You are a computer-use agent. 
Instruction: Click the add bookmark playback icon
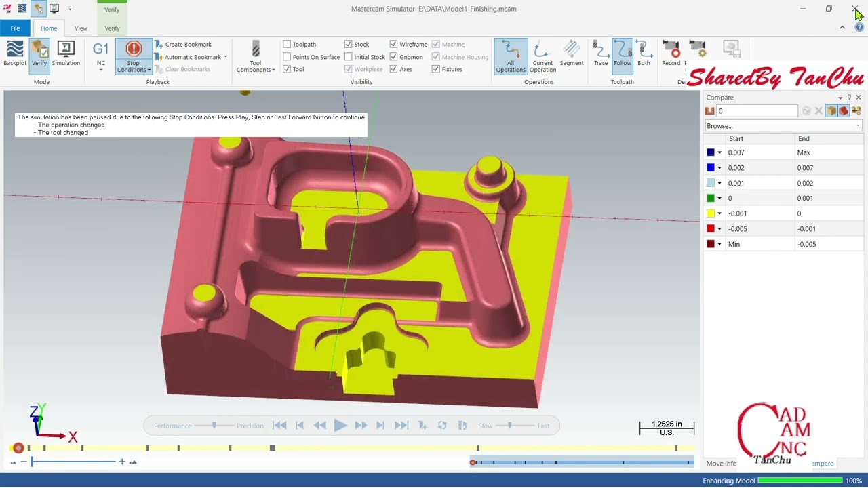(x=422, y=426)
